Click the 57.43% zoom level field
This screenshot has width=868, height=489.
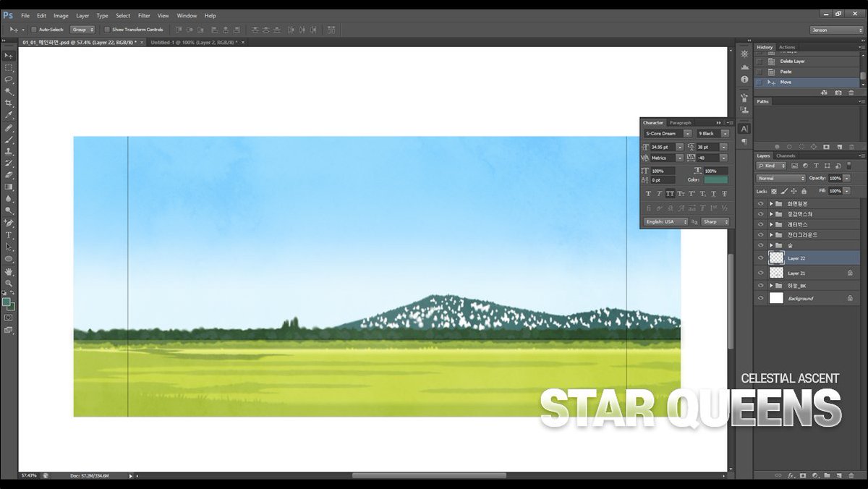click(x=29, y=475)
